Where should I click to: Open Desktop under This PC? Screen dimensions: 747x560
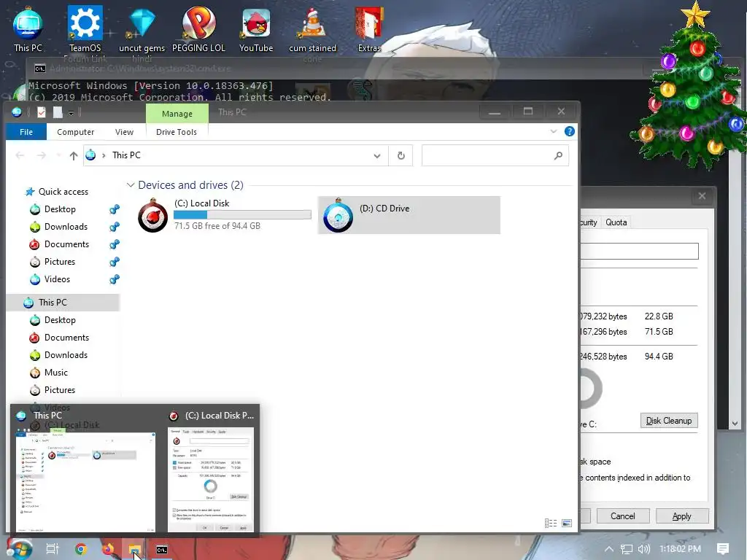60,320
